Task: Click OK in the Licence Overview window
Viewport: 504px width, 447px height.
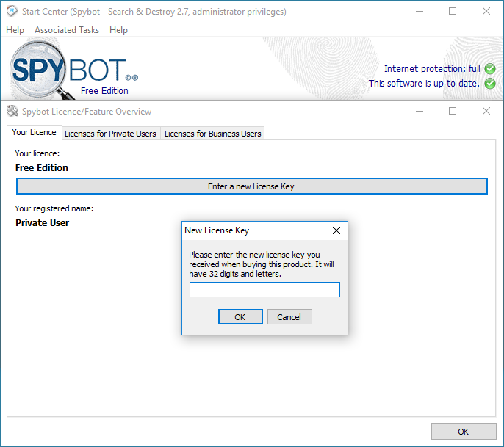Action: [464, 432]
